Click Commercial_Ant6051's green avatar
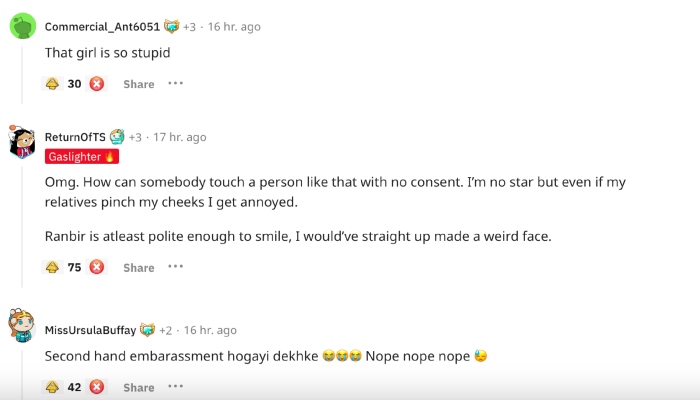 pos(23,24)
